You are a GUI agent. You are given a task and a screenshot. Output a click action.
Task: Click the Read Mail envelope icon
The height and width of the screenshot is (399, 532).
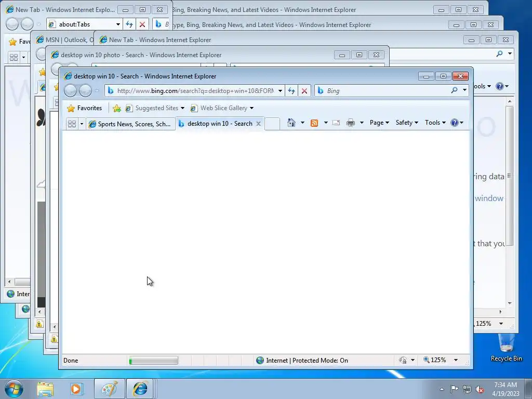tap(336, 123)
